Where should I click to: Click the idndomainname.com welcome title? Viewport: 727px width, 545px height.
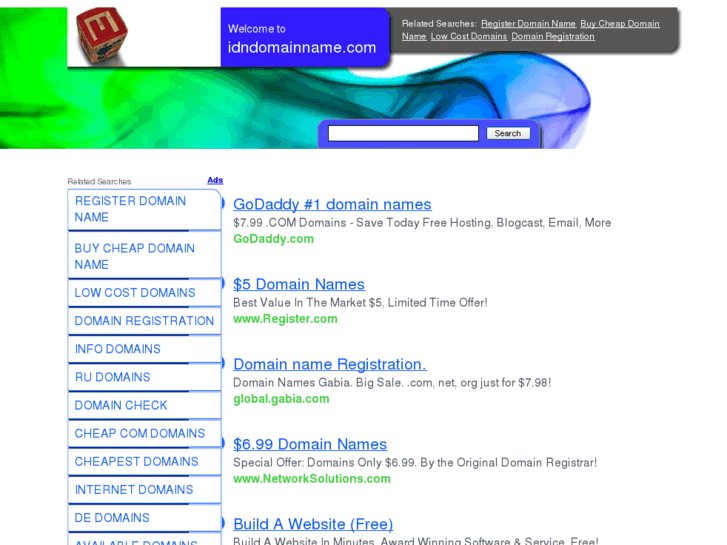click(302, 47)
